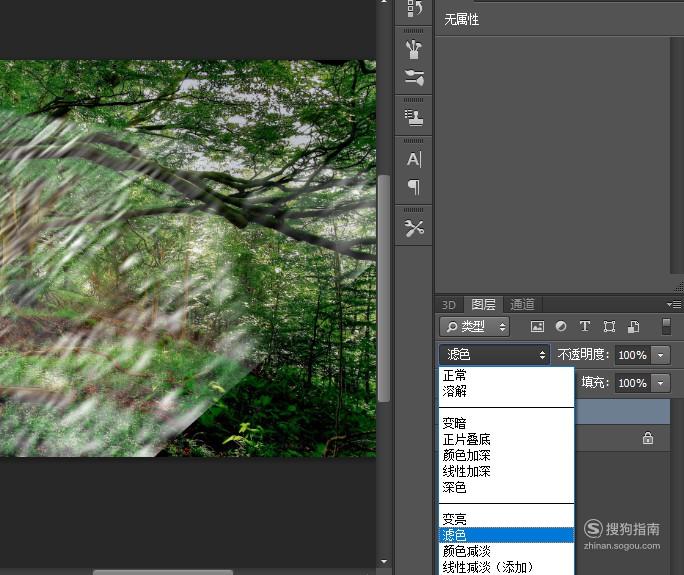Choose 线性减淡（添加） blend mode
Screen dimensions: 684x575
tap(506, 567)
